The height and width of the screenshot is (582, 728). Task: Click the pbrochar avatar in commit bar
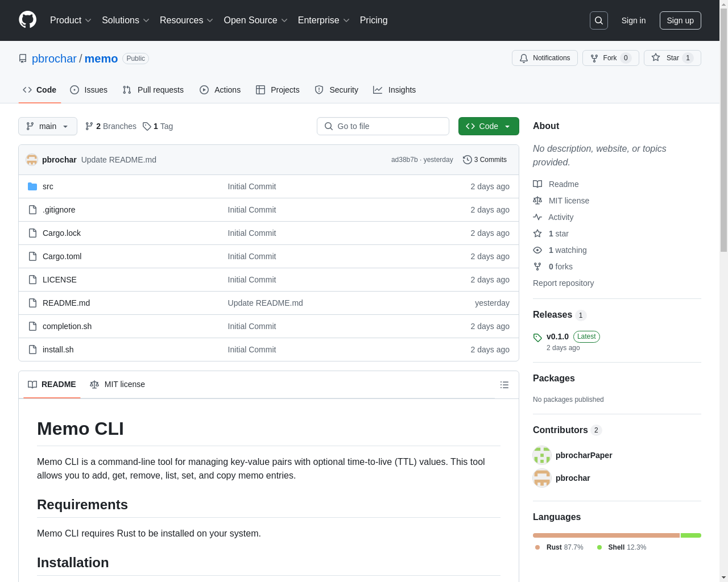pyautogui.click(x=32, y=160)
